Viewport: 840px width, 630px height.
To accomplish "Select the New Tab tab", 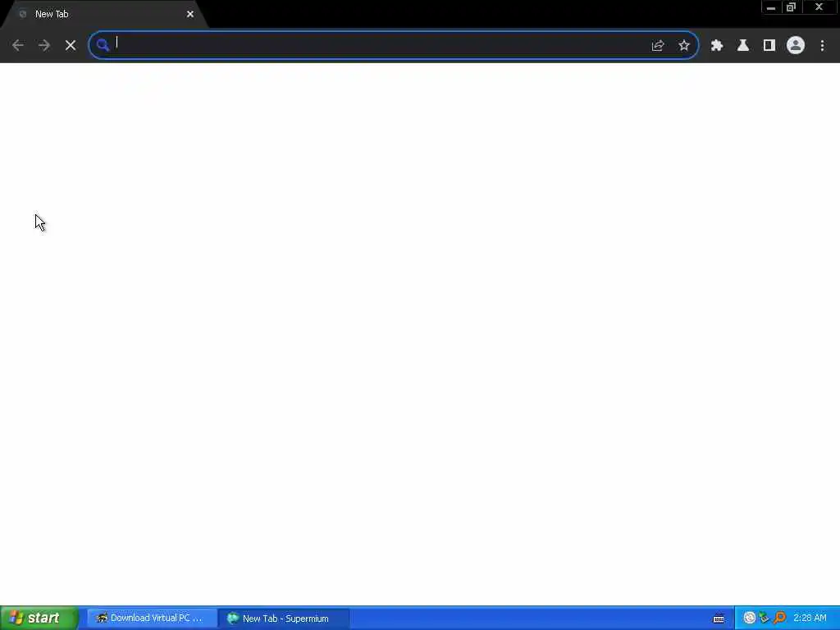I will (x=104, y=15).
